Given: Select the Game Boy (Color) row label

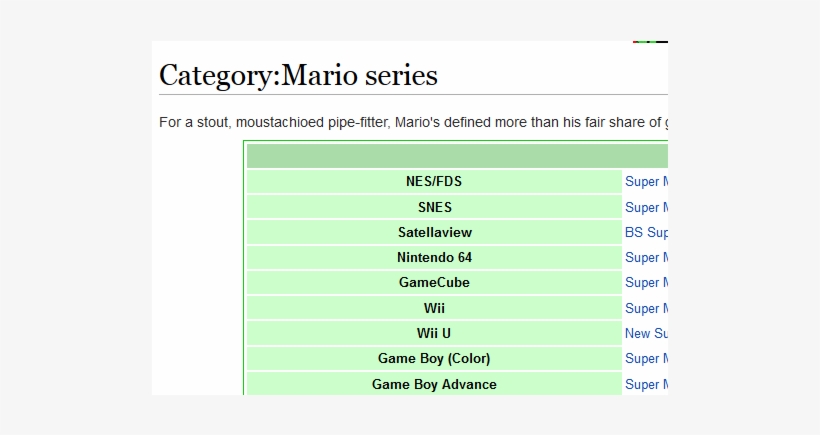Looking at the screenshot, I should (x=434, y=358).
